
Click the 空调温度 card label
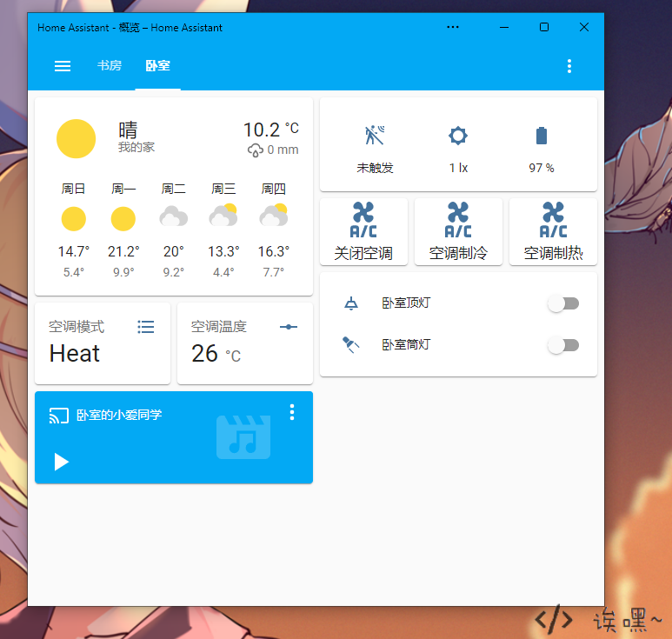(218, 327)
